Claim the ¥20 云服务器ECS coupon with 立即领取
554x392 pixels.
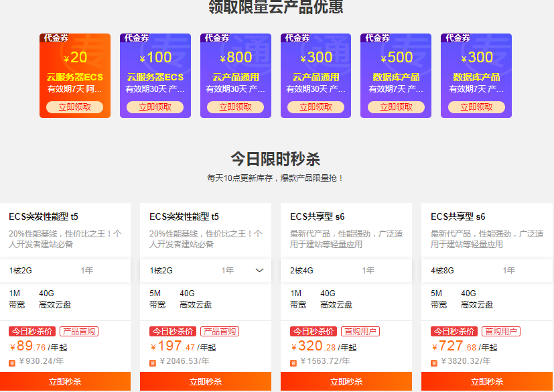click(74, 107)
